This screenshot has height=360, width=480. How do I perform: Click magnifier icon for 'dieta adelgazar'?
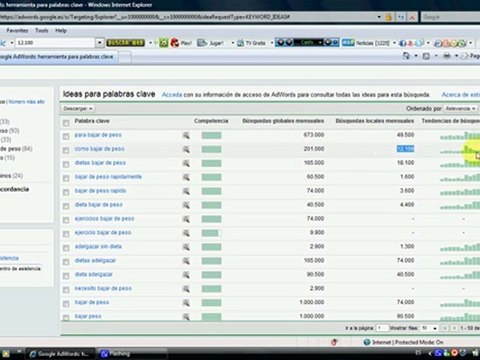[186, 275]
